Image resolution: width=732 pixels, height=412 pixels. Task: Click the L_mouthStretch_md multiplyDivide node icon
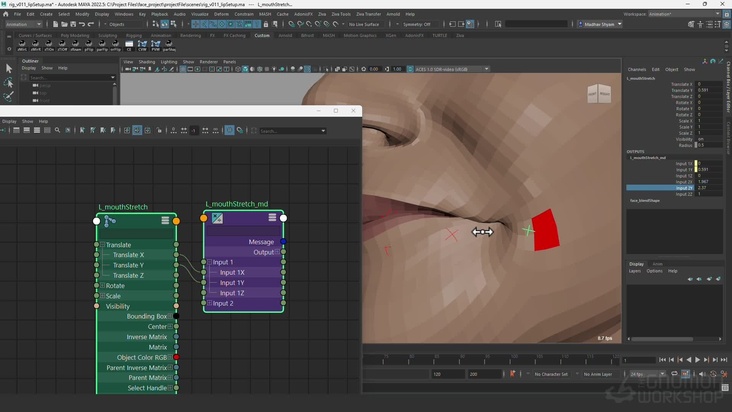point(217,218)
